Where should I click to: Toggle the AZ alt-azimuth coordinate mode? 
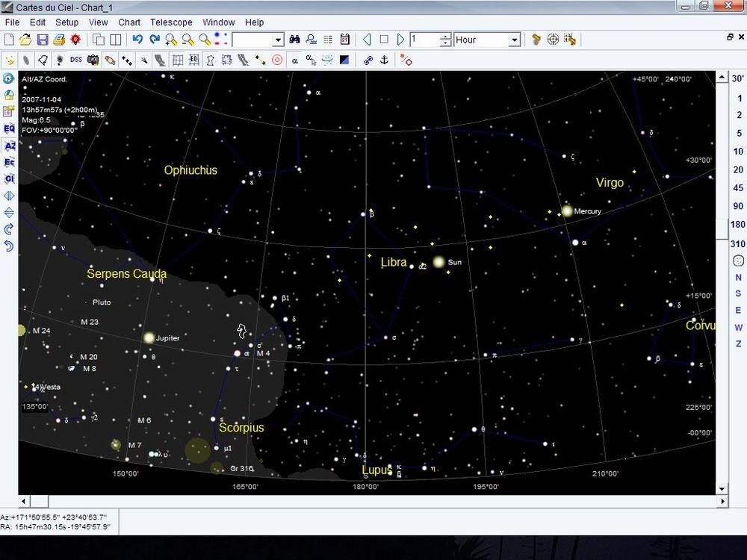pos(9,146)
